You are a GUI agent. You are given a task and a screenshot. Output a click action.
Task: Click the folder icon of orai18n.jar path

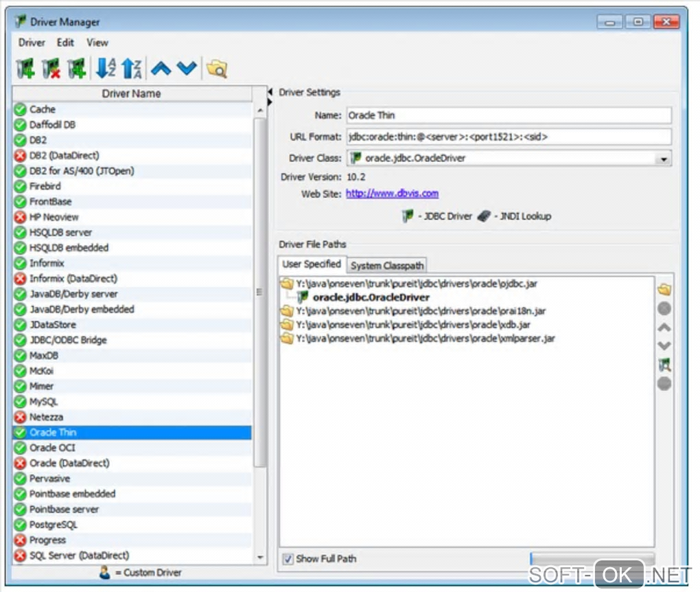287,311
